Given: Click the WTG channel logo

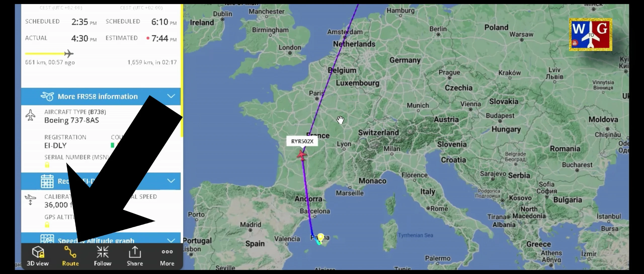Looking at the screenshot, I should (x=590, y=35).
